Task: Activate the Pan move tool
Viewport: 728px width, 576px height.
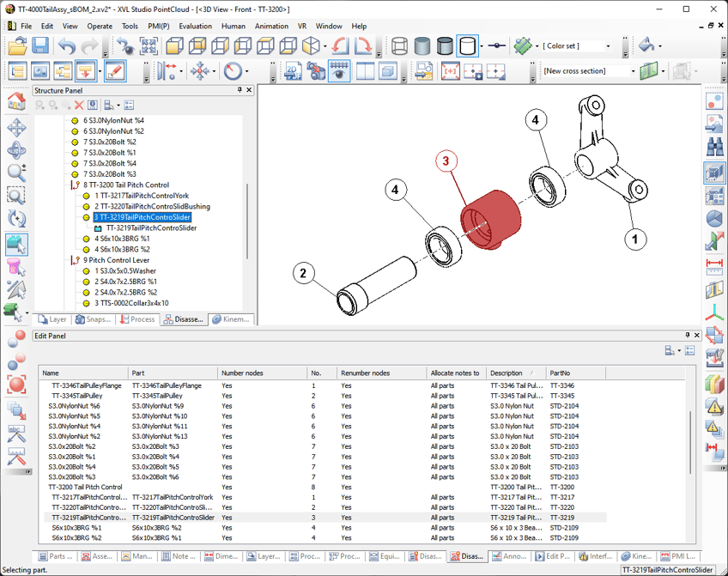Action: 16,129
